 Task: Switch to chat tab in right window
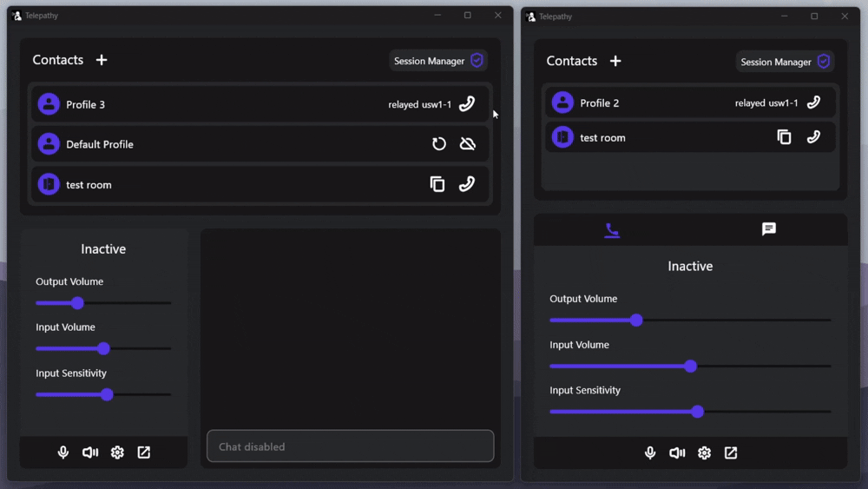(x=768, y=228)
